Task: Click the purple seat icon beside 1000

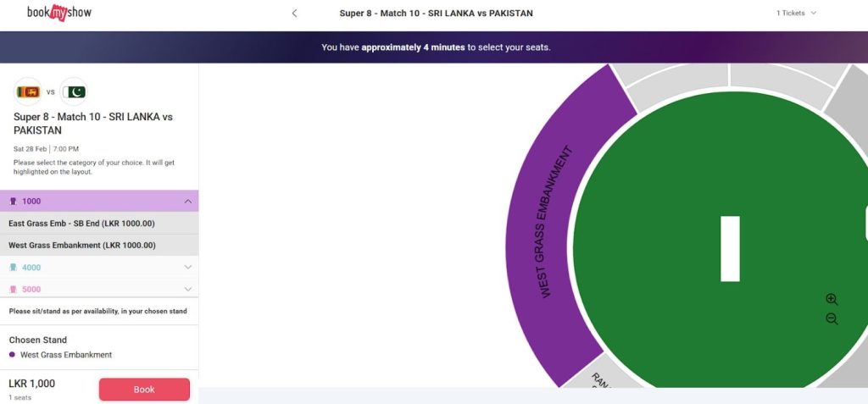Action: (x=13, y=202)
